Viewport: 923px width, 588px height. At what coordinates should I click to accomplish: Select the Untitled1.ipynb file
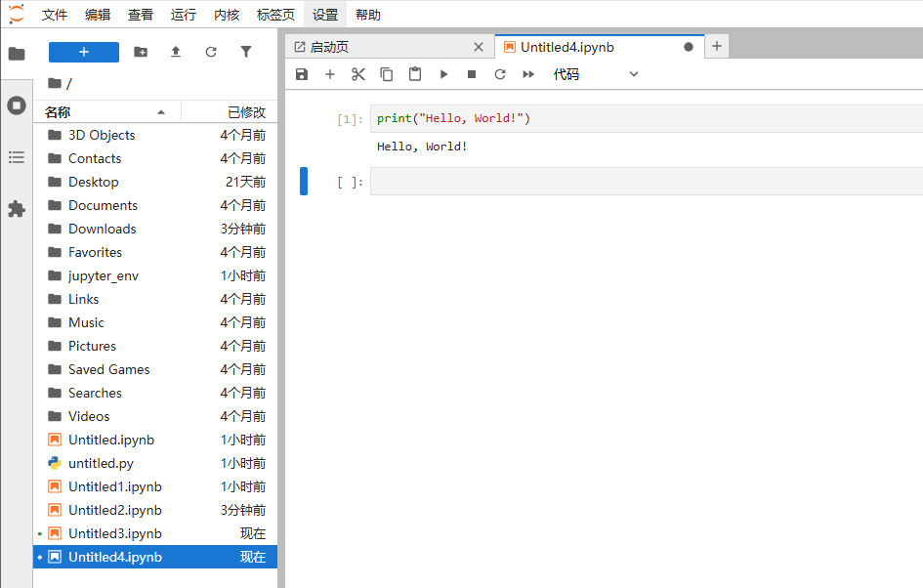[155, 486]
